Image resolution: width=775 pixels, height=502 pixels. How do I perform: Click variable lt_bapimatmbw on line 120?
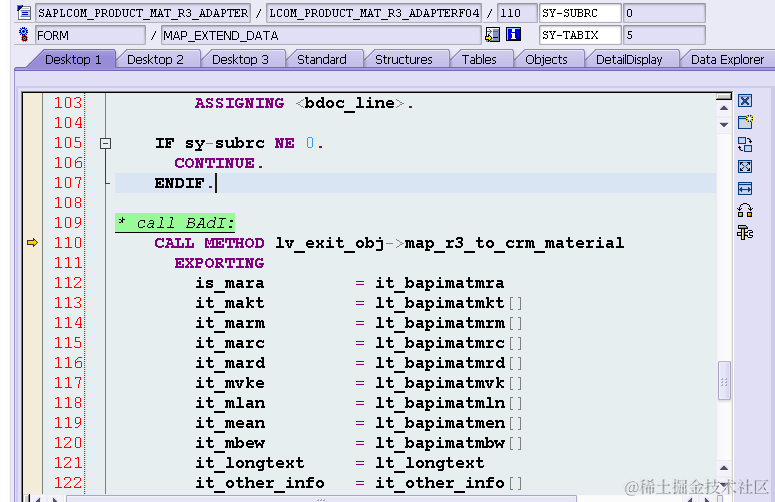[439, 443]
